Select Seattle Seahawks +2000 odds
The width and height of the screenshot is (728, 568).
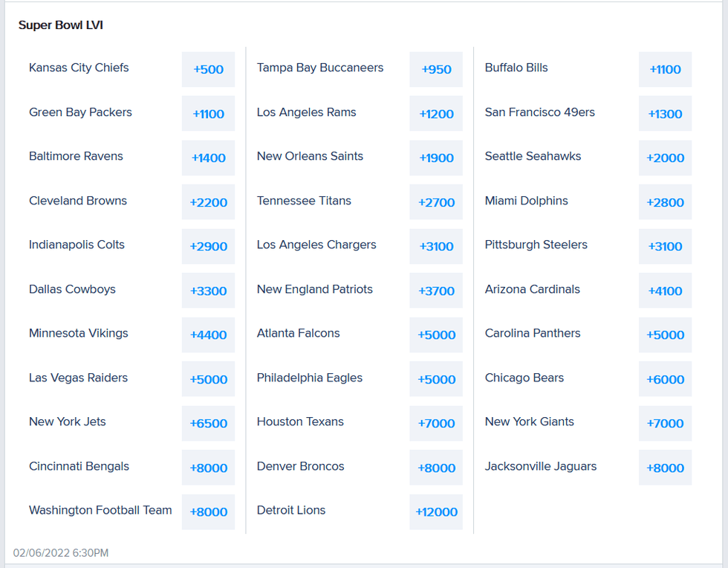[665, 158]
